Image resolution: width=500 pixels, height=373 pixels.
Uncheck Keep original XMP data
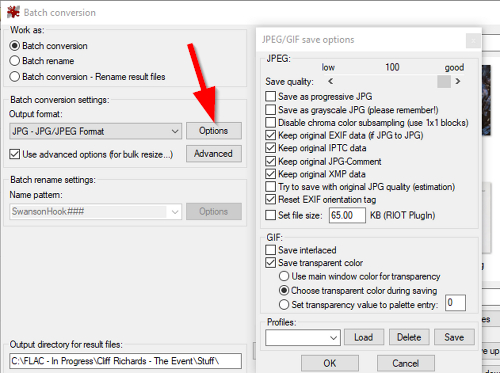click(270, 174)
